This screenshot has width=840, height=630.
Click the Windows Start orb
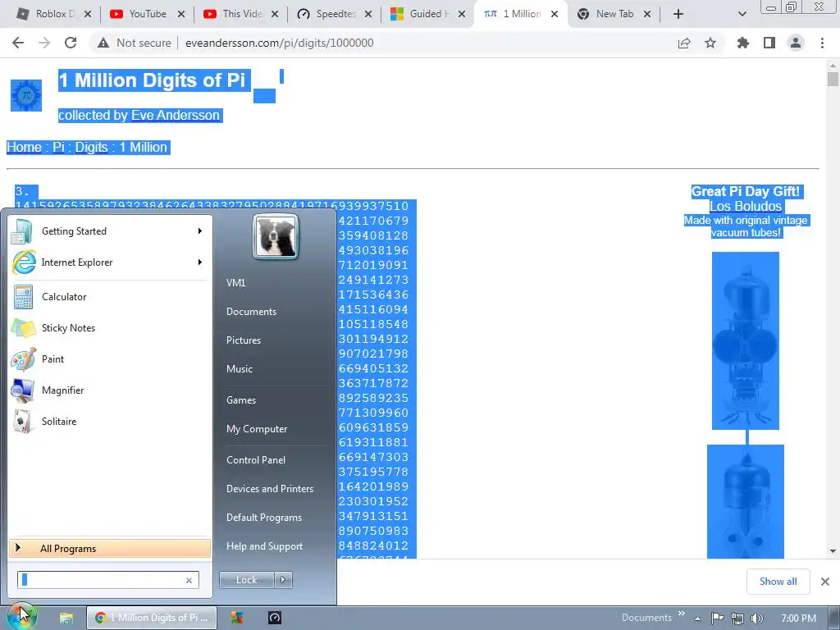21,615
